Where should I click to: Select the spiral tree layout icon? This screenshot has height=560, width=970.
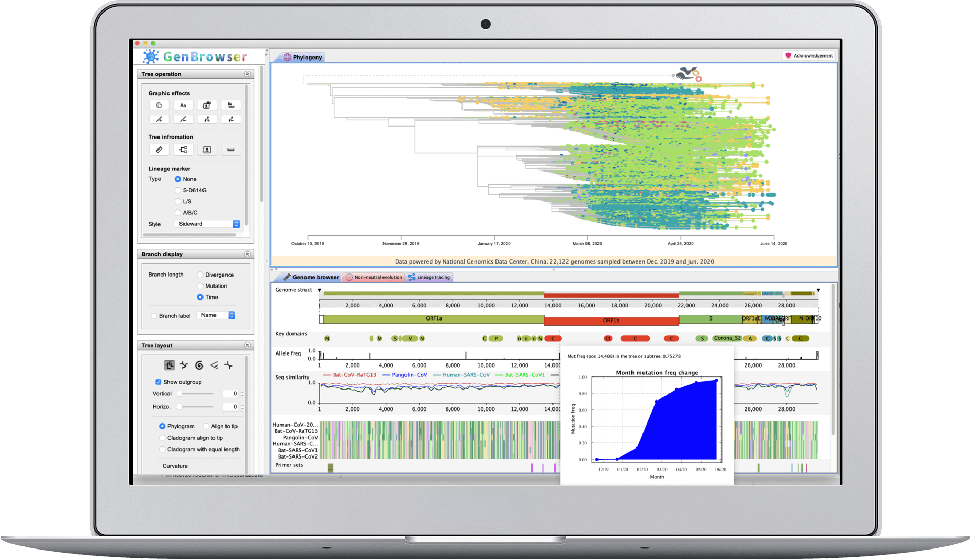[x=199, y=365]
